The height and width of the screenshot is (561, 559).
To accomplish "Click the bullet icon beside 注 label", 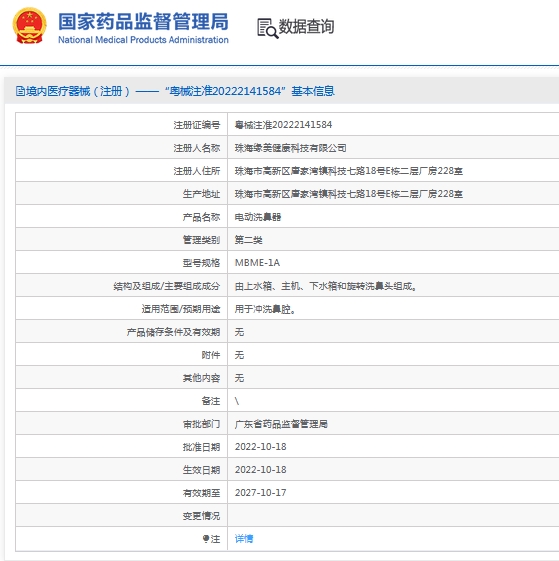I will pos(205,538).
